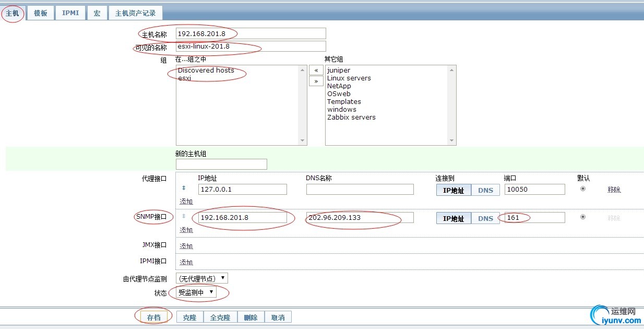Viewport: 644px width, 329px height.
Task: Click agent IP address field 127.0.0.1
Action: [x=242, y=189]
